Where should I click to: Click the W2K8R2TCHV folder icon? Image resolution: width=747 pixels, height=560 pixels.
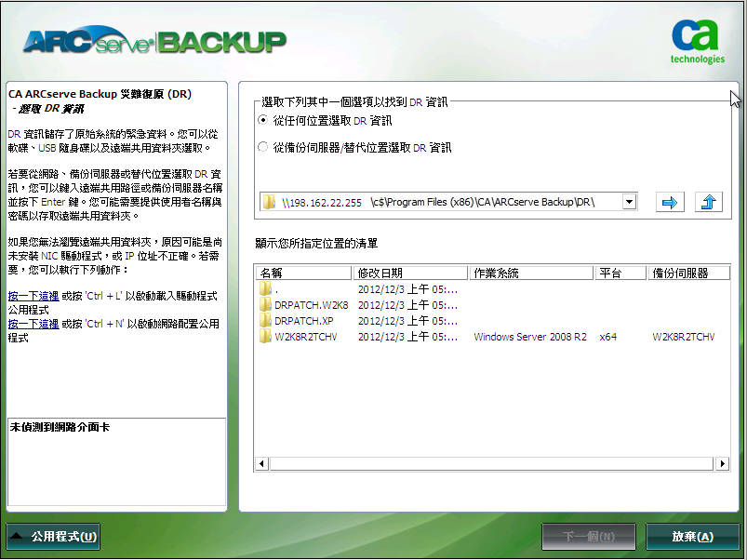pos(265,336)
